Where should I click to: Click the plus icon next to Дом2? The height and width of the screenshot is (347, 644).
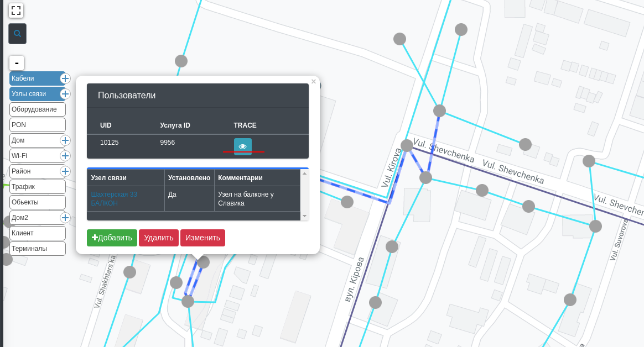click(x=65, y=218)
